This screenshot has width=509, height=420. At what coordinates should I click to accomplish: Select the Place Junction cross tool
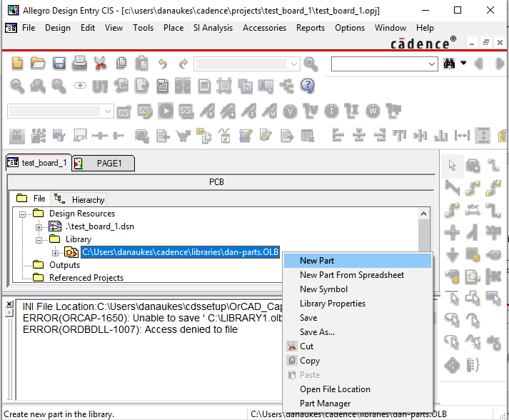point(452,232)
